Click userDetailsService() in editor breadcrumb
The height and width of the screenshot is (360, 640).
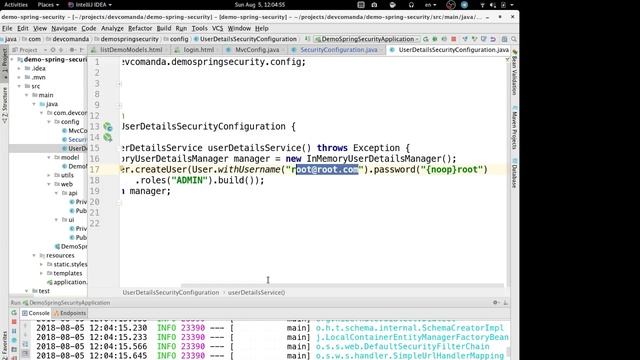point(256,293)
